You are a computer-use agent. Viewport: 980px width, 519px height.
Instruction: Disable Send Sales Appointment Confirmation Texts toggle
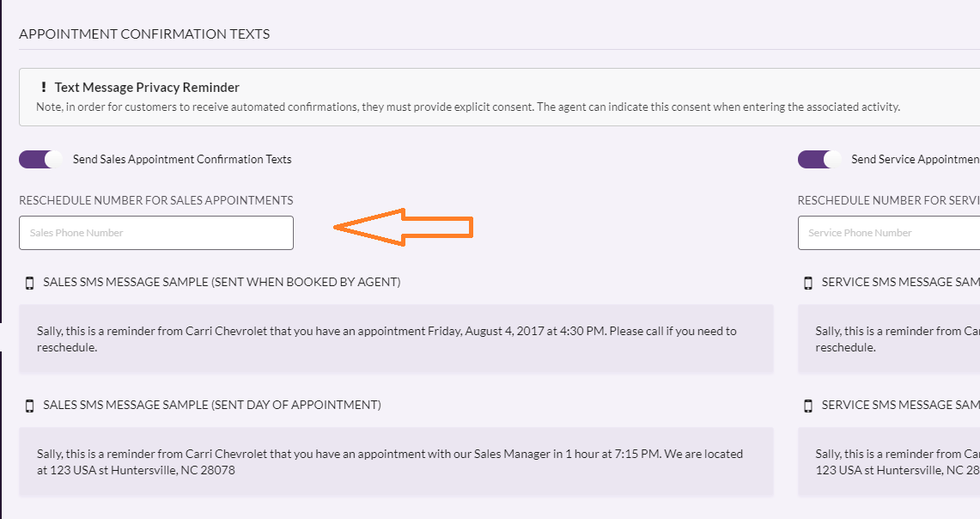click(40, 160)
